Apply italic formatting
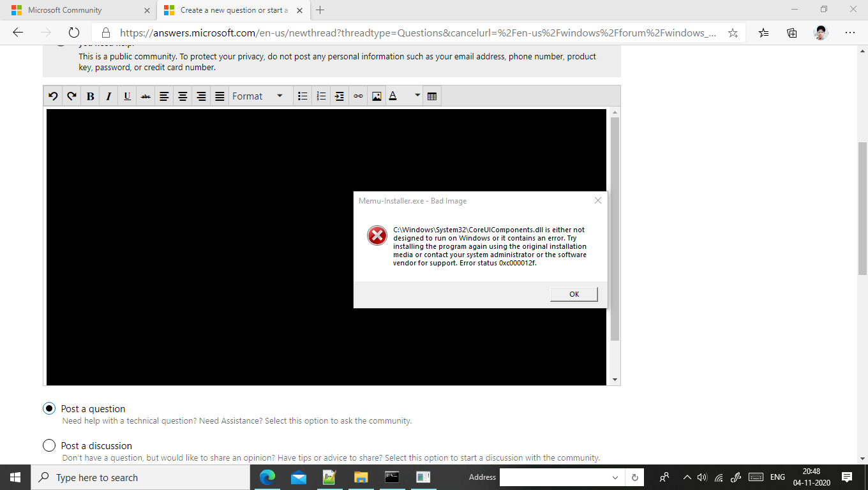868x490 pixels. coord(108,96)
